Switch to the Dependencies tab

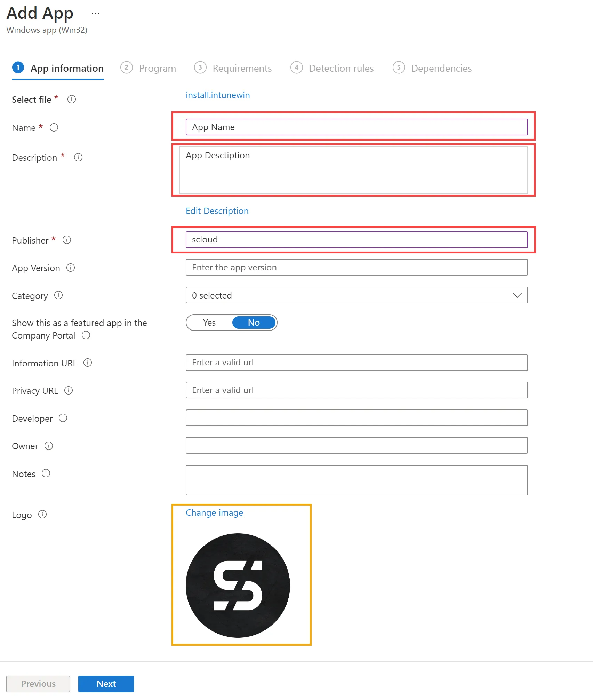pos(432,68)
